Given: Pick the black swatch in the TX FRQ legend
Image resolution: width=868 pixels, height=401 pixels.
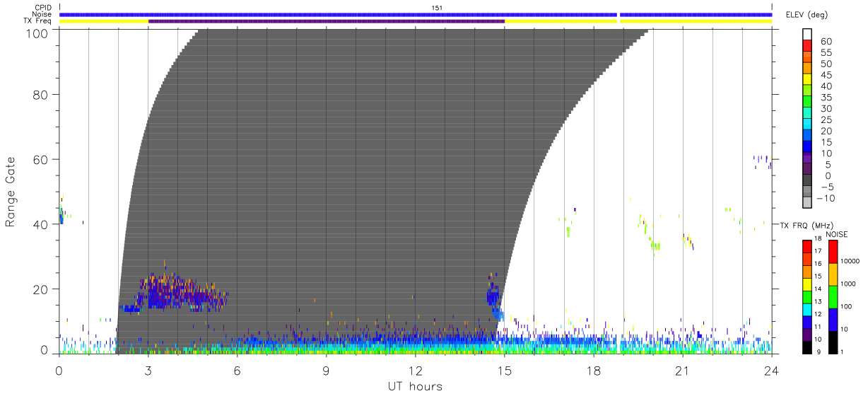Looking at the screenshot, I should coord(807,347).
